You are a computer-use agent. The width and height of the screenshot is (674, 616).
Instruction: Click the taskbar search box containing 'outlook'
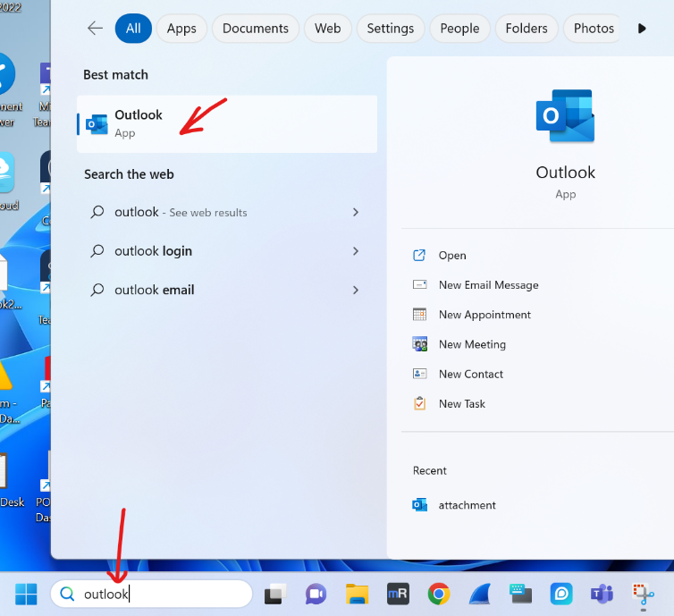pyautogui.click(x=151, y=594)
